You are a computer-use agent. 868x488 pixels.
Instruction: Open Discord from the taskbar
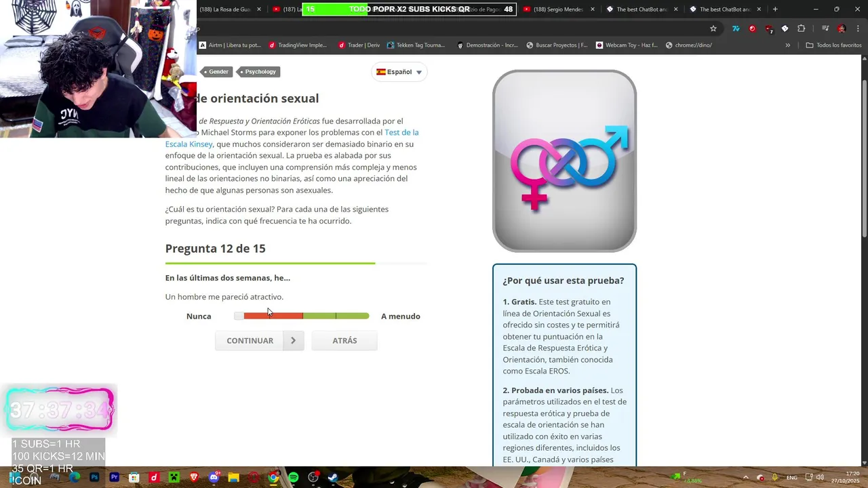click(214, 477)
